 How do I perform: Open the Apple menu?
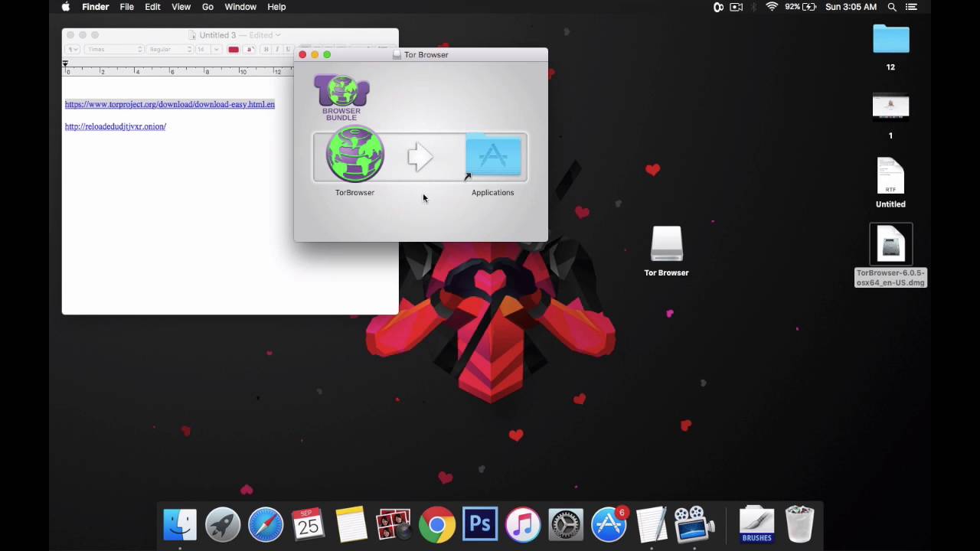tap(66, 7)
